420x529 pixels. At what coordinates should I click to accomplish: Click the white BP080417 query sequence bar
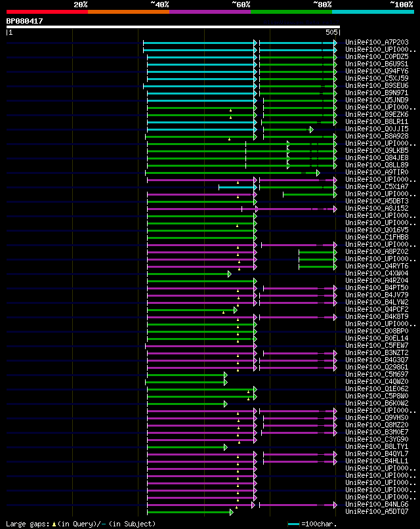tap(173, 27)
